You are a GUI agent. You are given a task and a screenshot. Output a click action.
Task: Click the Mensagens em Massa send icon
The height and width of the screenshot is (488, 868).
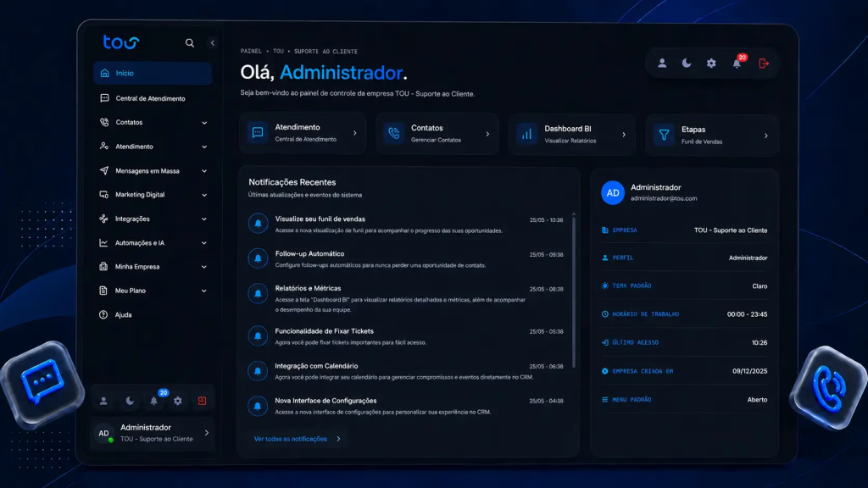click(103, 170)
